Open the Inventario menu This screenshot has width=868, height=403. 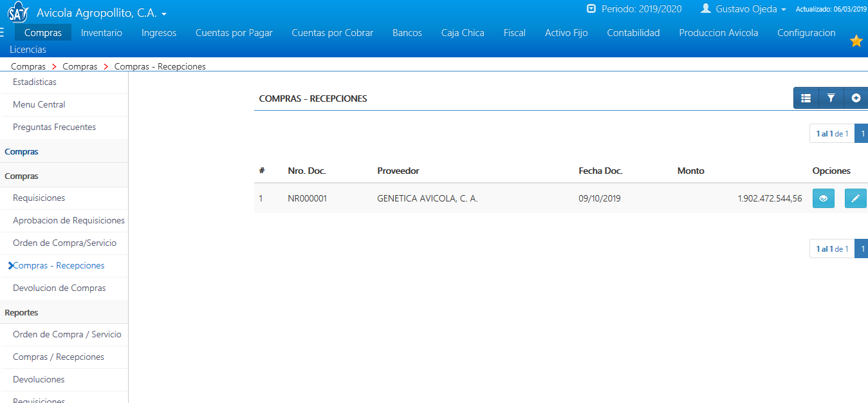102,32
